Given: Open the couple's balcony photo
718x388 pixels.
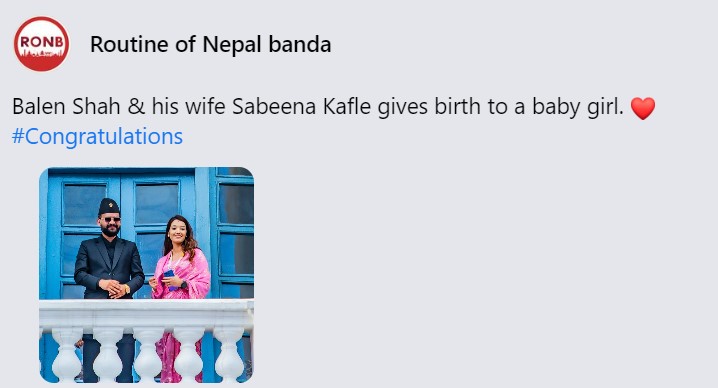Looking at the screenshot, I should click(x=147, y=275).
